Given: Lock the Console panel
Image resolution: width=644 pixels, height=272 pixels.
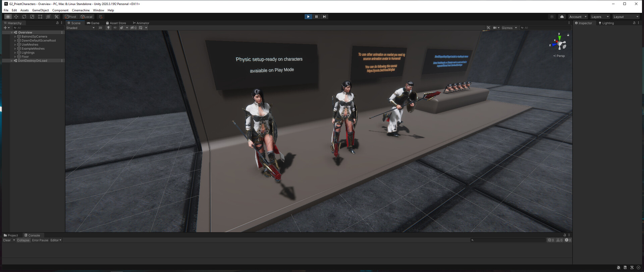Looking at the screenshot, I should pyautogui.click(x=565, y=235).
